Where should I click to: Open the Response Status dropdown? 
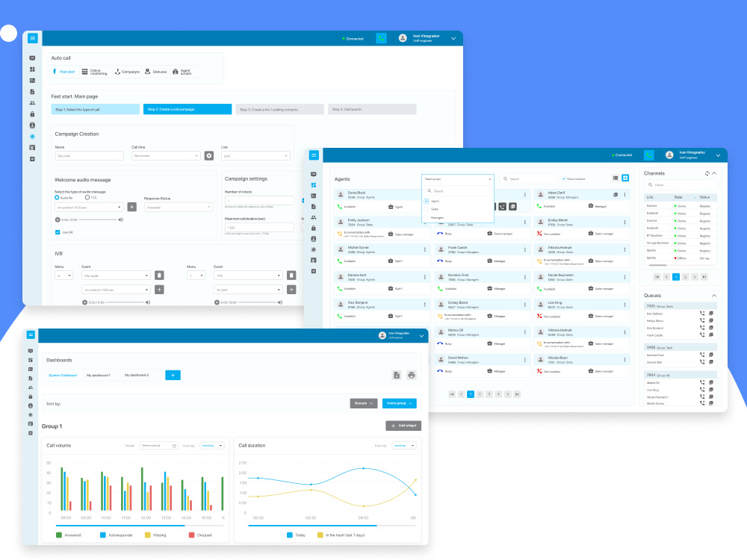tap(179, 207)
